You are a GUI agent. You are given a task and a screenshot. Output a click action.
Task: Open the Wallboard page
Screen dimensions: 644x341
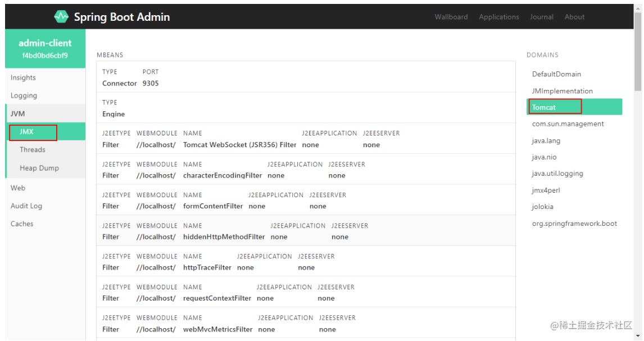tap(451, 17)
